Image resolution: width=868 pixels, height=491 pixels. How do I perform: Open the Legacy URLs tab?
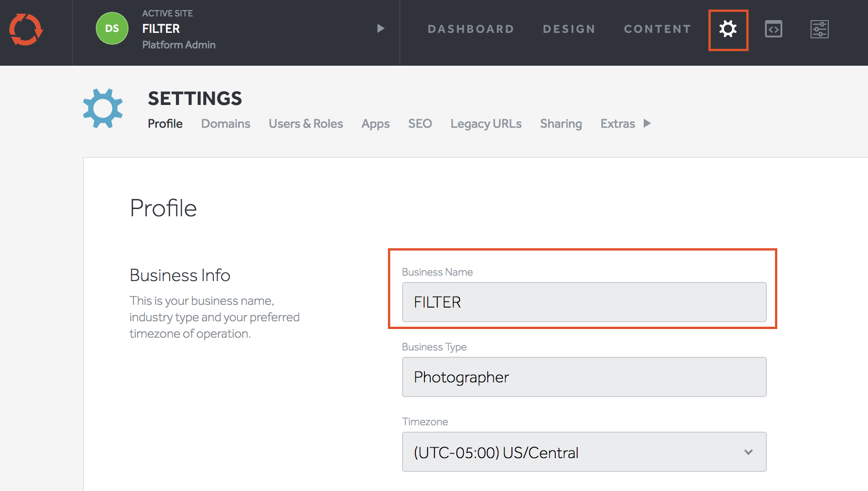(x=486, y=124)
